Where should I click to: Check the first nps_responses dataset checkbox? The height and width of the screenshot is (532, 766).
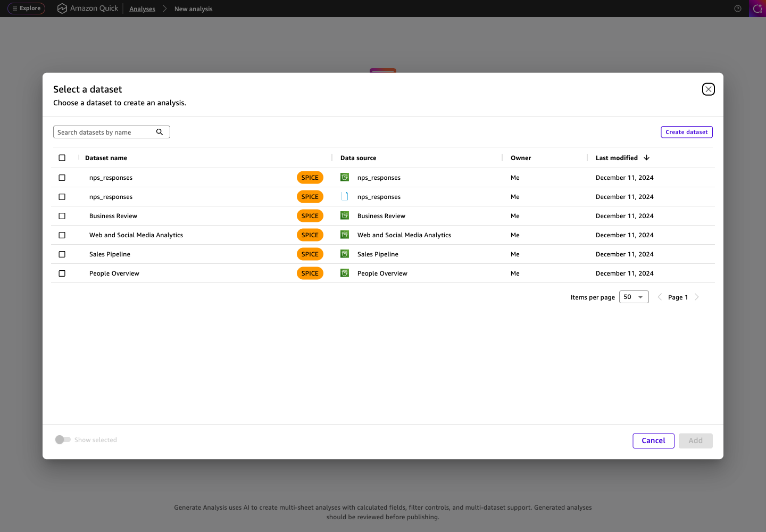[62, 178]
